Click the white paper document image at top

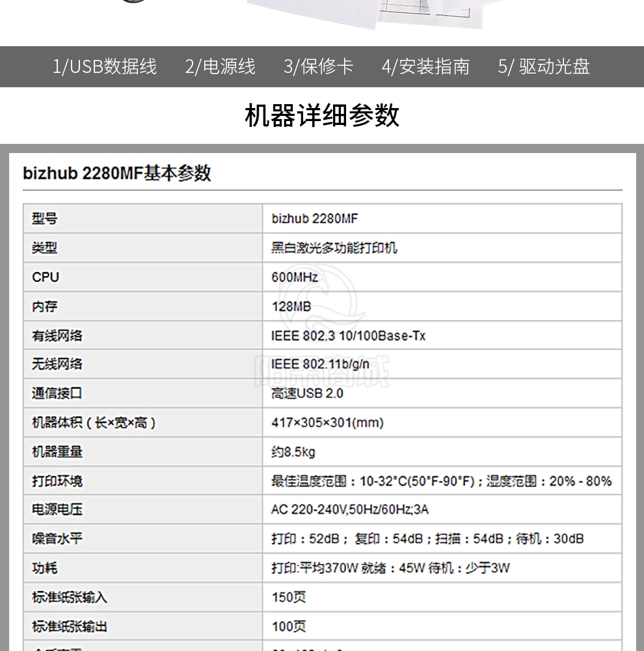coord(364,13)
